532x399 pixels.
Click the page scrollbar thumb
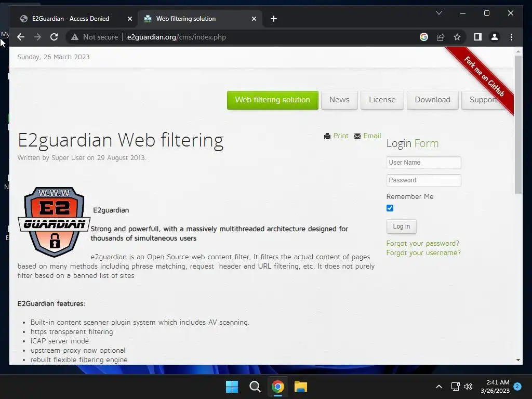point(518,125)
